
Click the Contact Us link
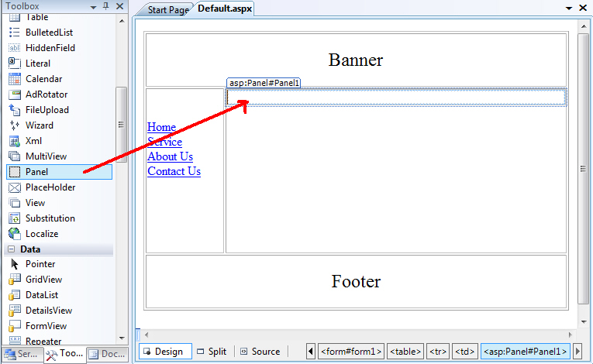(x=174, y=171)
